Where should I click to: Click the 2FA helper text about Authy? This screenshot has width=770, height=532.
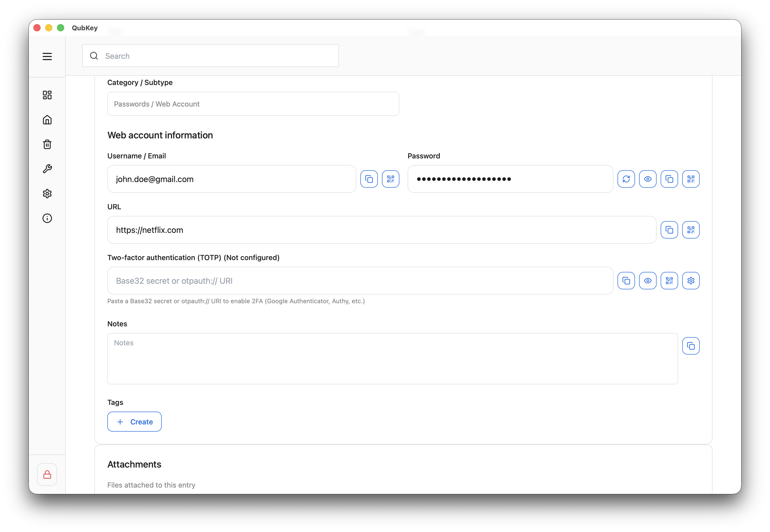[x=236, y=301]
